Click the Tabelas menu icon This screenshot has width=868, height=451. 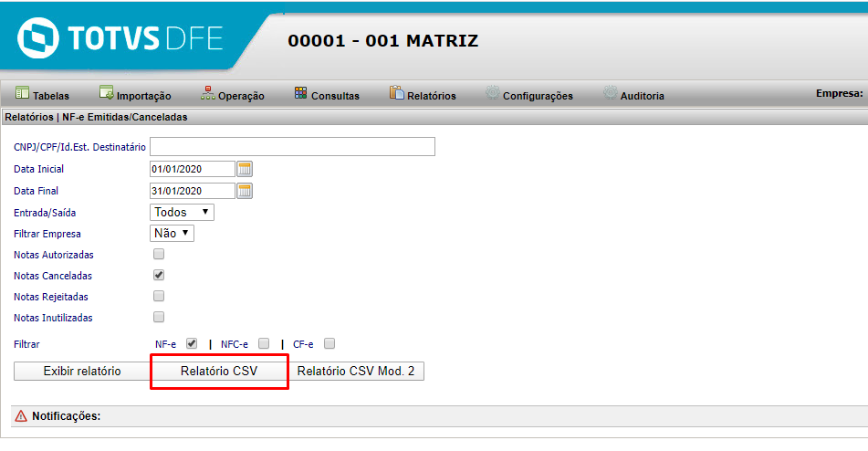(22, 93)
